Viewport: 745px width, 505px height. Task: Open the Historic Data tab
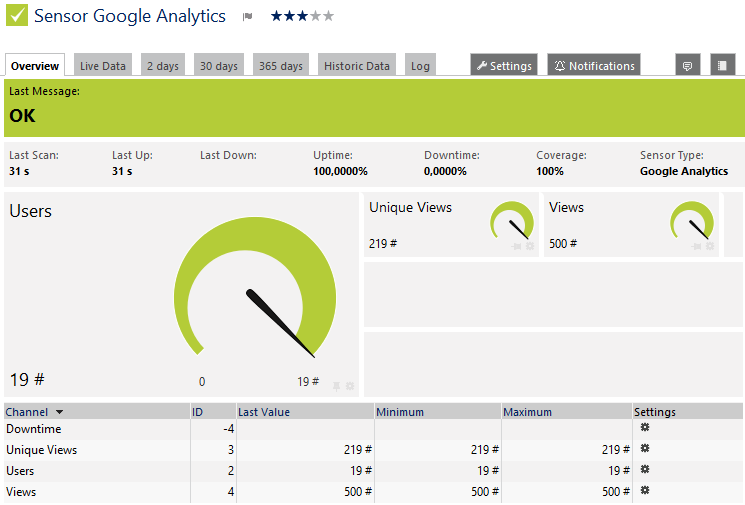[357, 66]
